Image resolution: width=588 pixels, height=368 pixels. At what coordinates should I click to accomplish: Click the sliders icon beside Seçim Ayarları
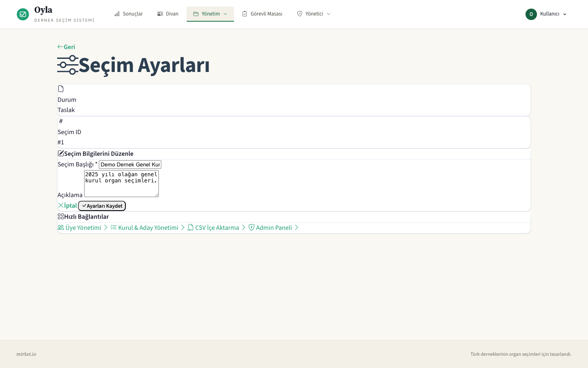tap(68, 65)
